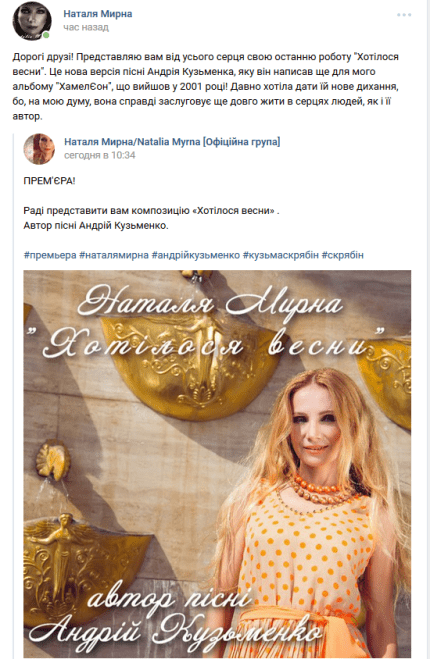This screenshot has width=430, height=659.
Task: Open the 'Хотілося весни' cover image
Action: [217, 464]
